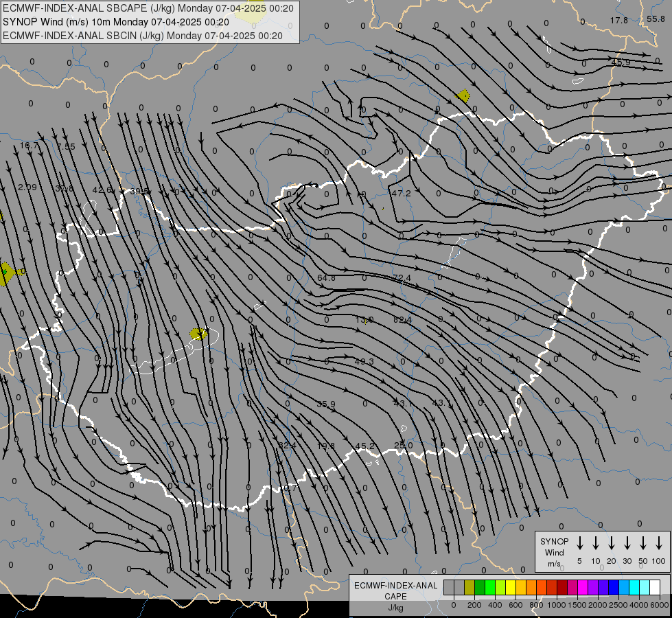The height and width of the screenshot is (618, 672).
Task: Click the olive CAPE patch with green star
Action: (x=6, y=273)
